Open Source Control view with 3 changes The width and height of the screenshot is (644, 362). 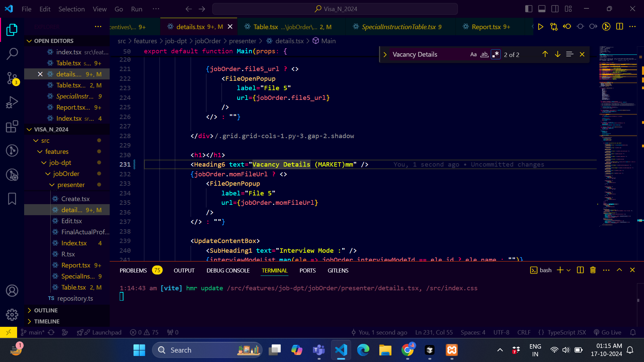coord(12,78)
